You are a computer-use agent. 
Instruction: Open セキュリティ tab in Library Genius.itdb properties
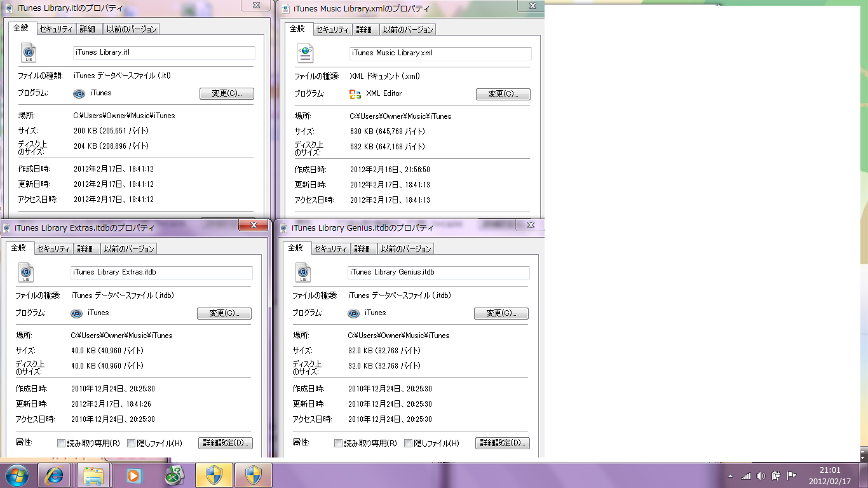(x=330, y=249)
